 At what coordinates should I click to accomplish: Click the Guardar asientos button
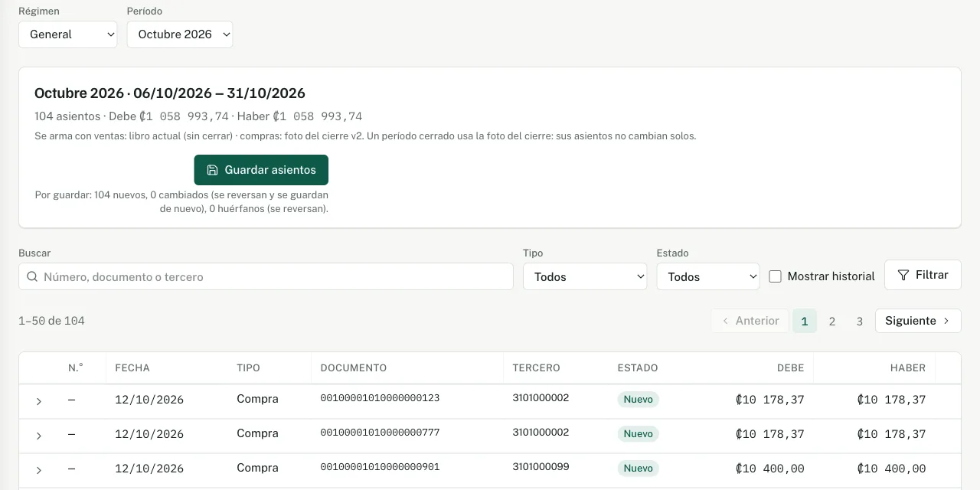261,170
